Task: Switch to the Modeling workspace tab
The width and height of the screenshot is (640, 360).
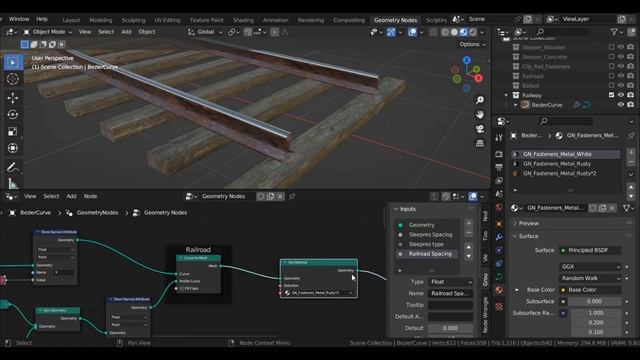Action: 100,20
